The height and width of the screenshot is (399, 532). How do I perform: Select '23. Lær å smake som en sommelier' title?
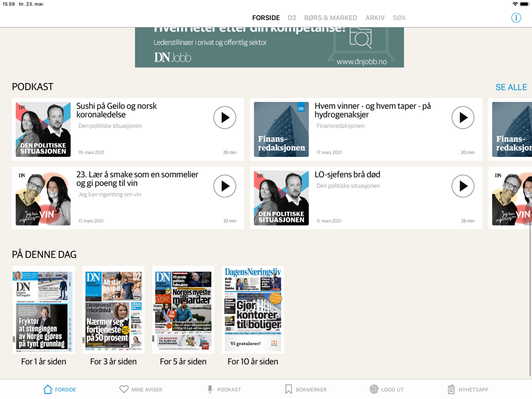(x=137, y=179)
